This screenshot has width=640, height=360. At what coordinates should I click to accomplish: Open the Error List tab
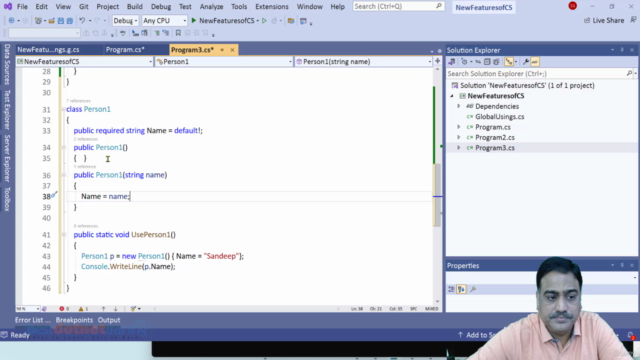(x=33, y=320)
